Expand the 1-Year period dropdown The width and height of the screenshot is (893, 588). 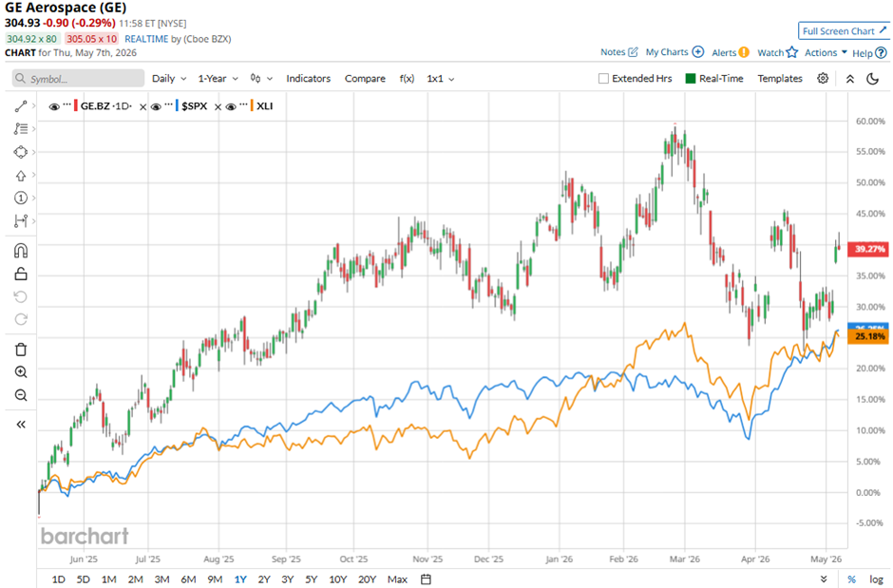tap(218, 79)
